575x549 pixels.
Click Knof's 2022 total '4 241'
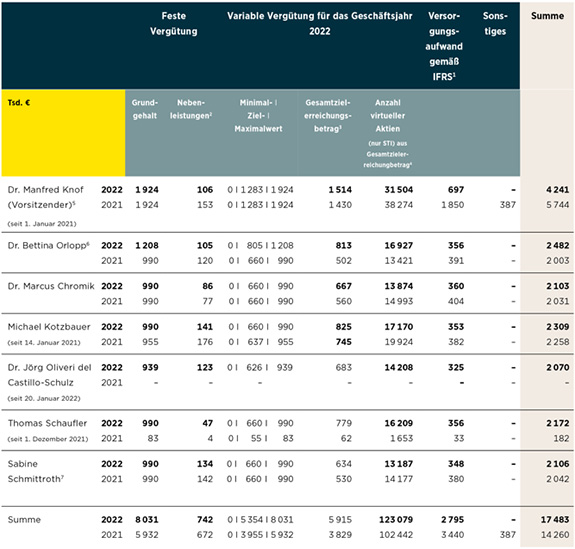(x=557, y=190)
